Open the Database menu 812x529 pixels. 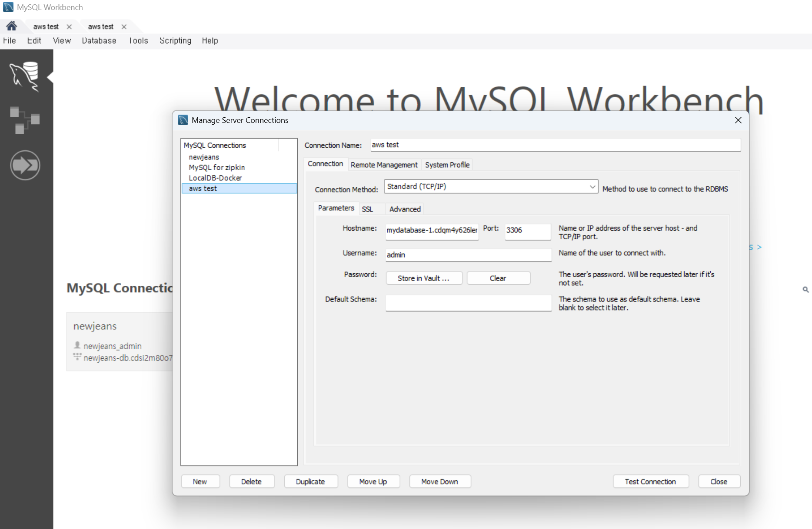tap(99, 41)
